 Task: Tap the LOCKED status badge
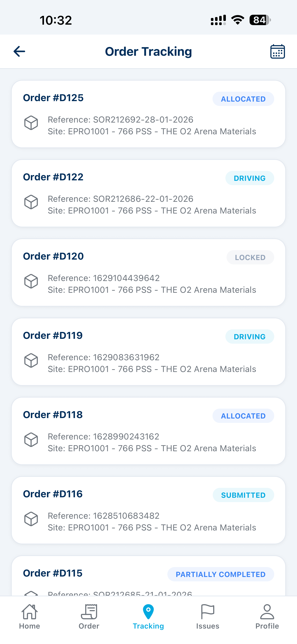pyautogui.click(x=250, y=258)
